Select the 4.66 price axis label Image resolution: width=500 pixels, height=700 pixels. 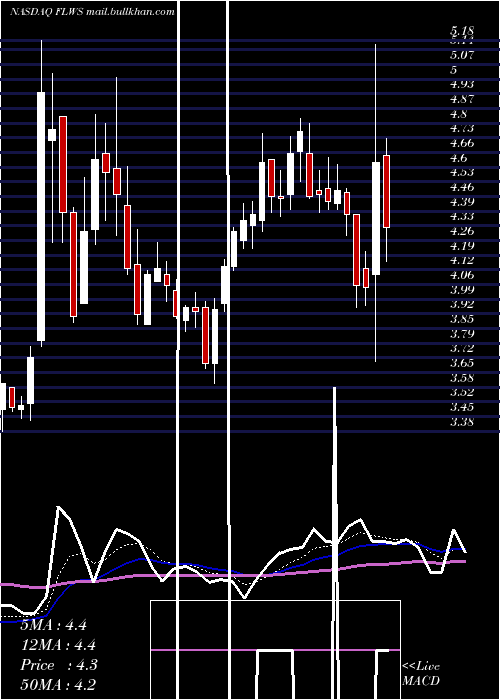point(462,143)
